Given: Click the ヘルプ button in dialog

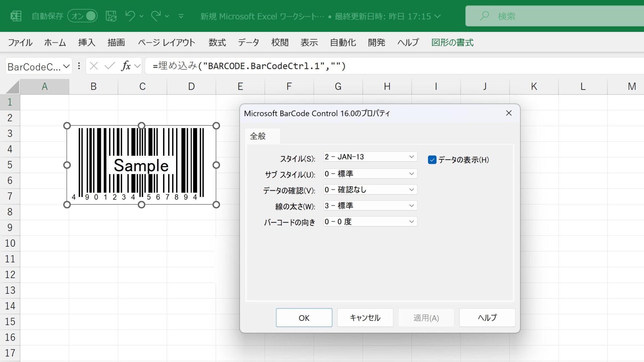Looking at the screenshot, I should click(487, 318).
